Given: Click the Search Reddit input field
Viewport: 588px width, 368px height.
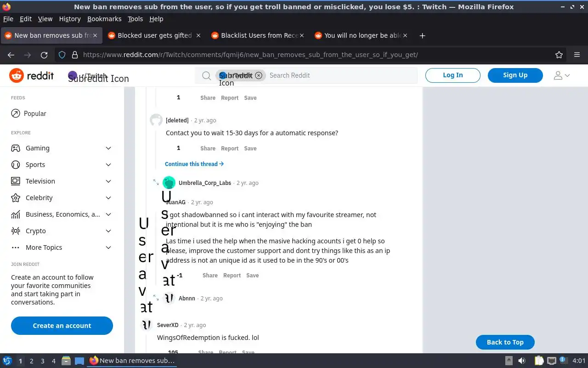Looking at the screenshot, I should click(x=340, y=75).
